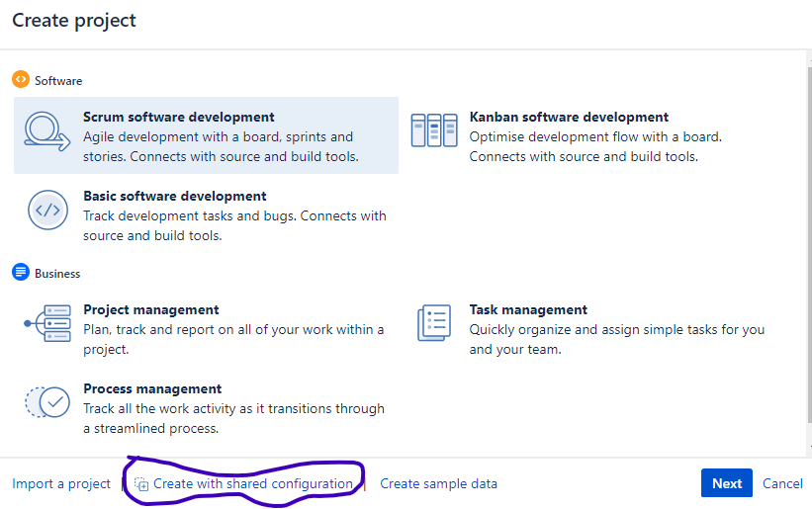Click the template list vertical scrollbar
Screen dimensions: 812x509
[809, 243]
